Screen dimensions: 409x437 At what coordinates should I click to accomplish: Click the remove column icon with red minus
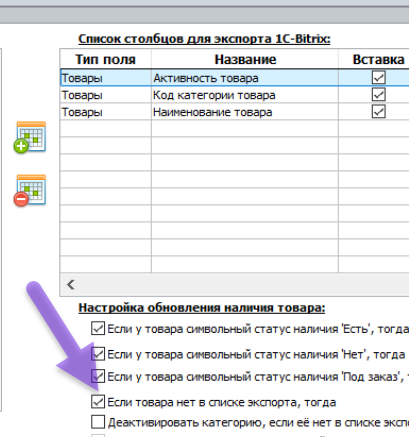tap(30, 190)
